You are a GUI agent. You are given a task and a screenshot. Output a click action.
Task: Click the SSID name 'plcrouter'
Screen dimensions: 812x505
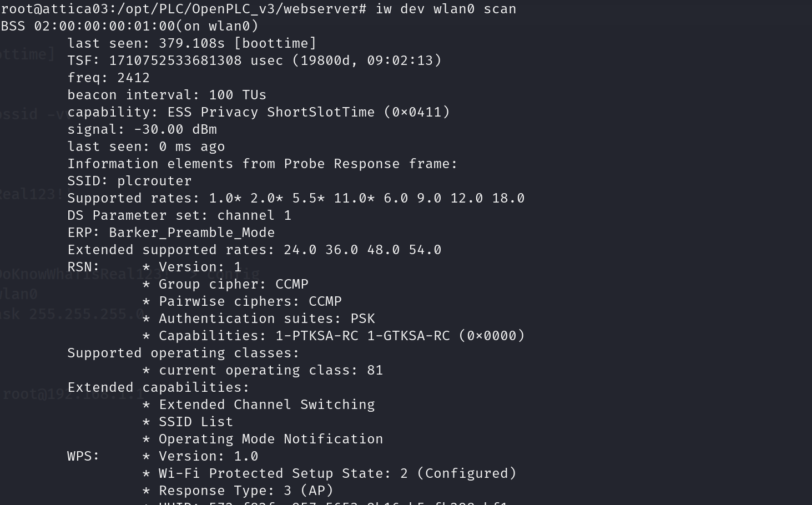click(154, 181)
